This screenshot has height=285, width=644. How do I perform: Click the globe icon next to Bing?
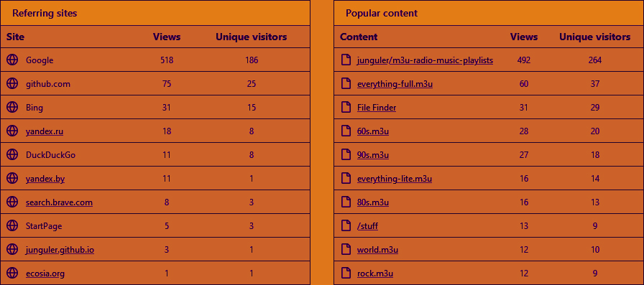[x=12, y=108]
